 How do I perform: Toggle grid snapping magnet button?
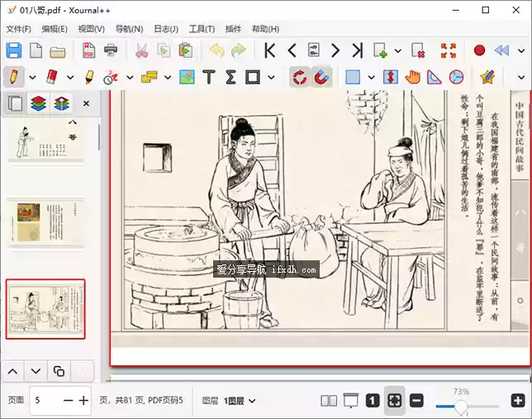click(321, 77)
